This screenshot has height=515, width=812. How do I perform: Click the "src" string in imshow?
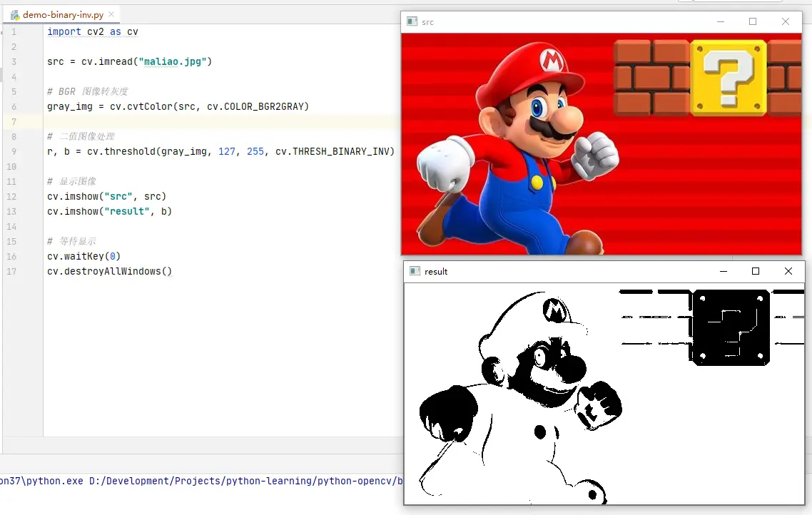pos(118,197)
